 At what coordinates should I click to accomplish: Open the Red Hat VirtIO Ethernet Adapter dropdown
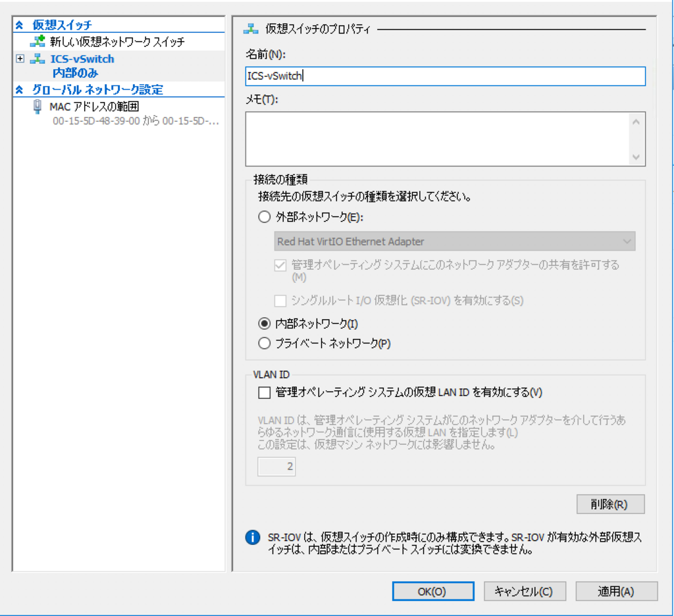[626, 241]
